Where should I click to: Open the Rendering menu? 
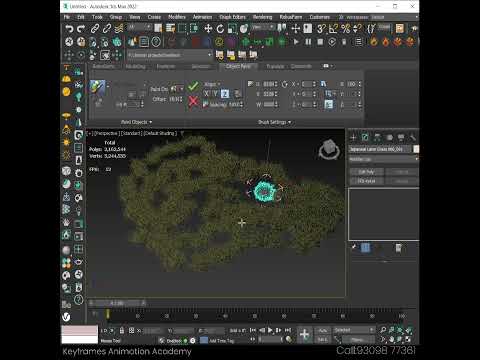point(262,17)
